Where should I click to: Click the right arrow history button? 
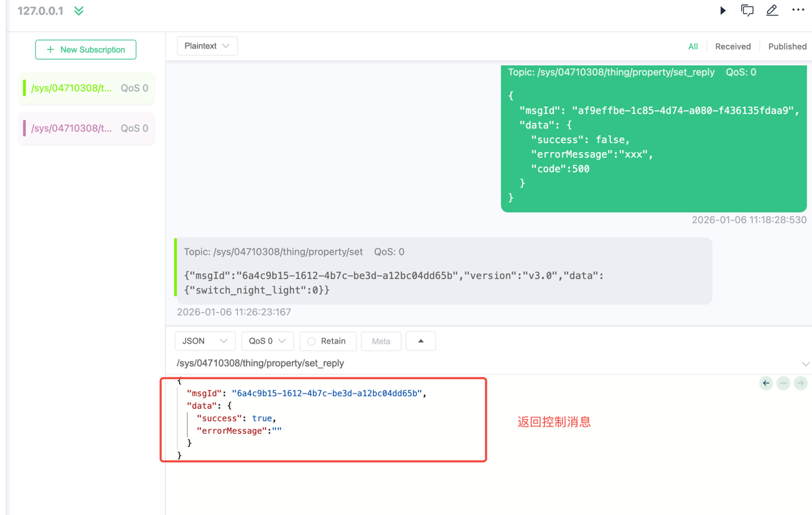(x=800, y=383)
